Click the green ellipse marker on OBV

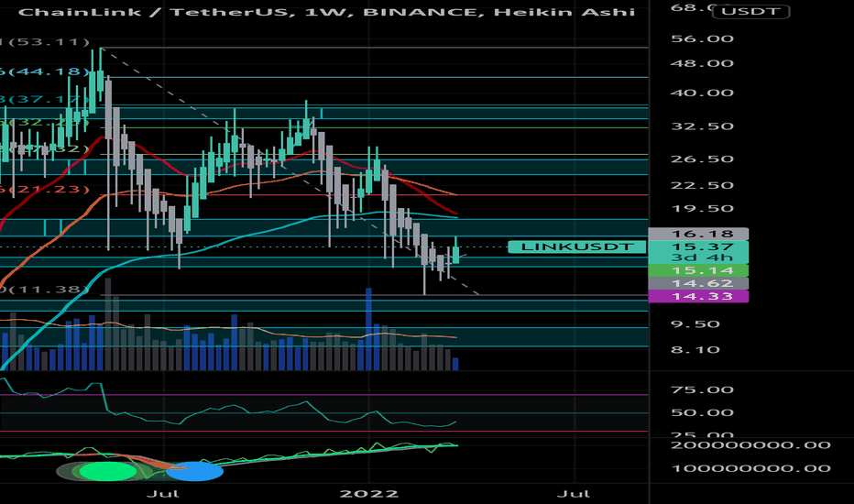(107, 471)
